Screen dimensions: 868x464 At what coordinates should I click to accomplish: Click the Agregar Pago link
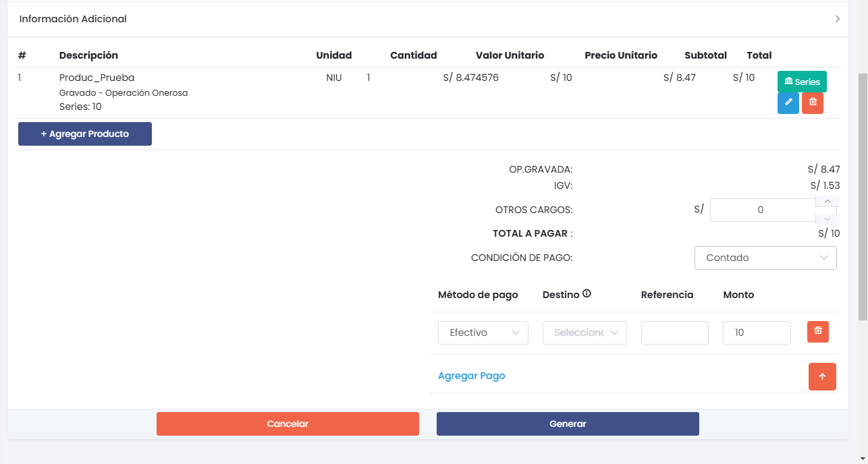point(471,376)
